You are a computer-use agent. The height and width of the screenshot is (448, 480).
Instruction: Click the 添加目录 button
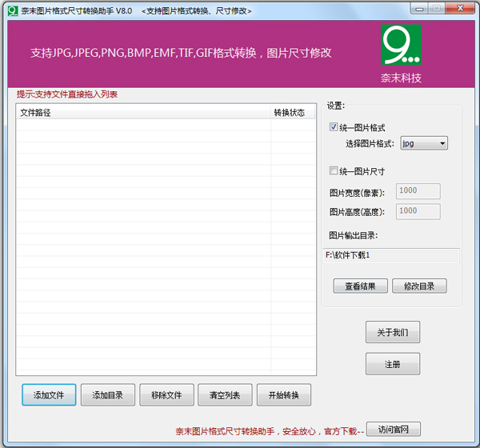pos(107,394)
